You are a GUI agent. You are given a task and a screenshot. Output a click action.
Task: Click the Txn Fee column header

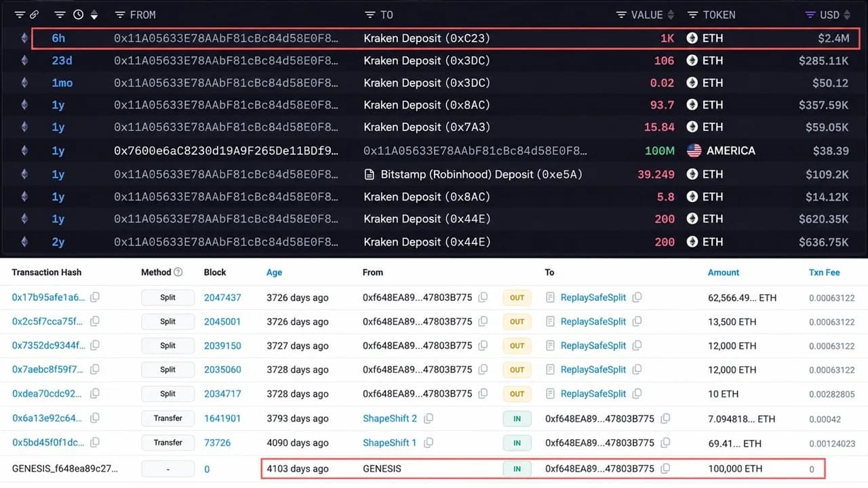tap(825, 272)
